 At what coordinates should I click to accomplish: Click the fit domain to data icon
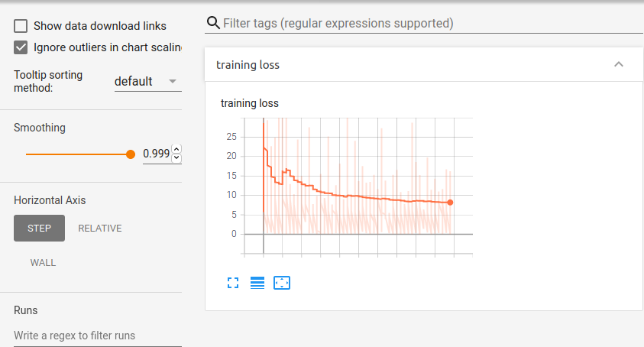pyautogui.click(x=282, y=283)
